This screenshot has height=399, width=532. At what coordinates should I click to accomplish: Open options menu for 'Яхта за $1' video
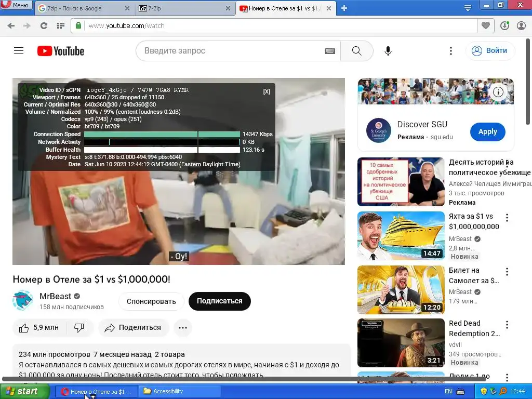[x=507, y=218]
